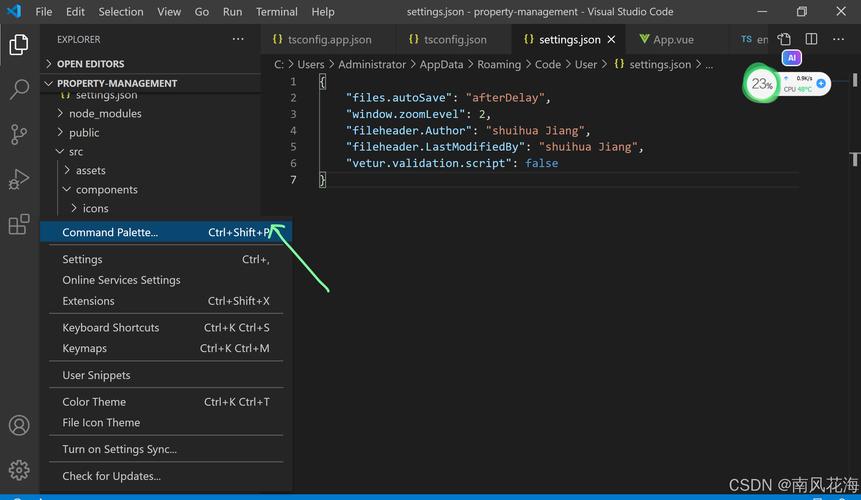Open the Edit menu
861x500 pixels.
point(75,12)
